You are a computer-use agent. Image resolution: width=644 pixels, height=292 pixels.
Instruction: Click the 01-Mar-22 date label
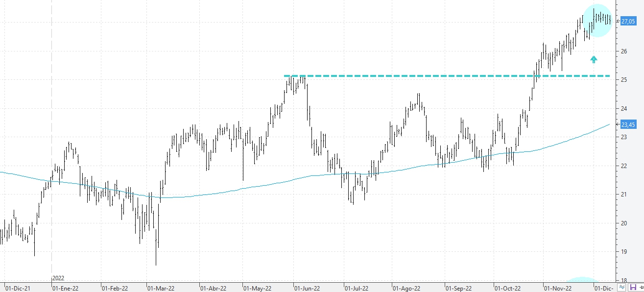[160, 289]
